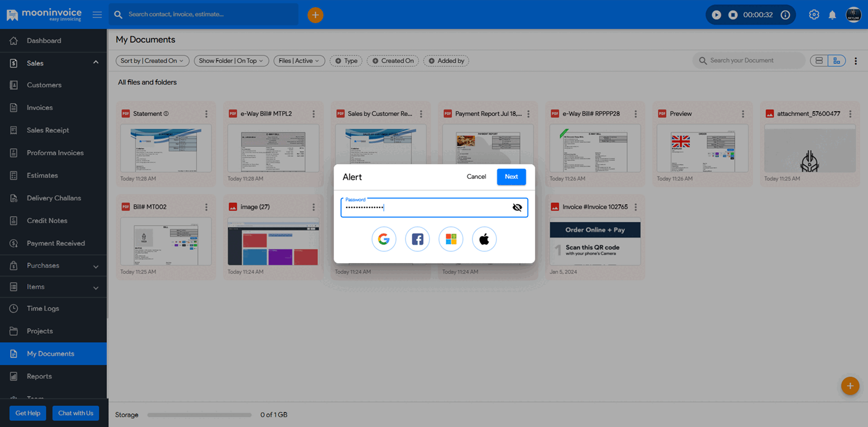Click the Facebook sign-in icon
The image size is (868, 427).
[x=417, y=239]
